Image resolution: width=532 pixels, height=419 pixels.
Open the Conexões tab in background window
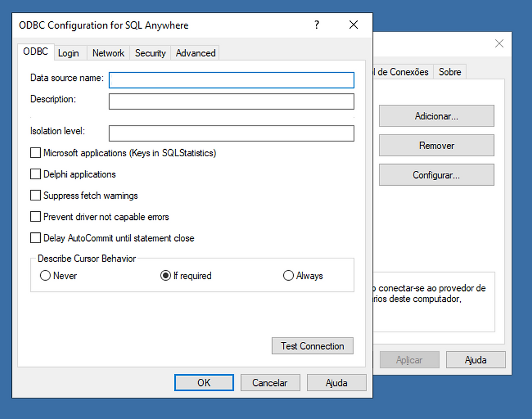[403, 72]
